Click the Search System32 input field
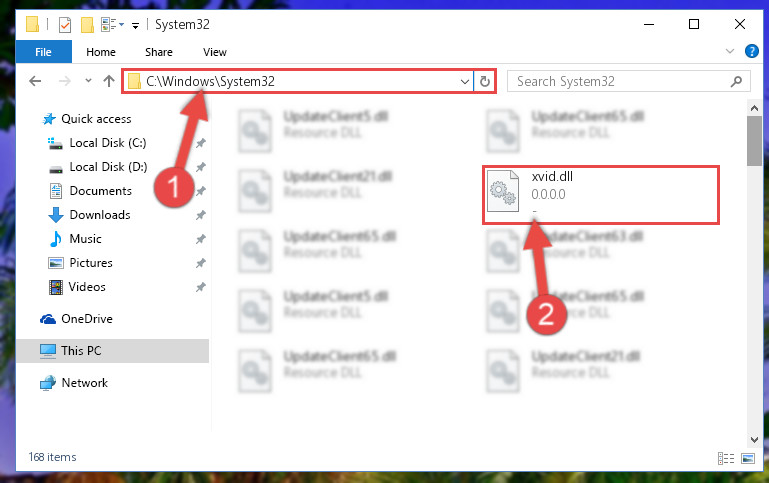Image resolution: width=769 pixels, height=483 pixels. point(619,81)
